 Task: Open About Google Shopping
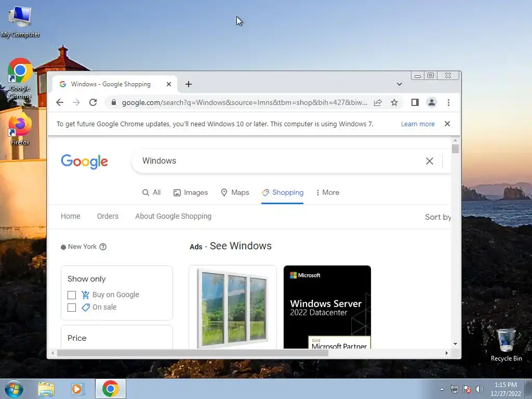(174, 216)
